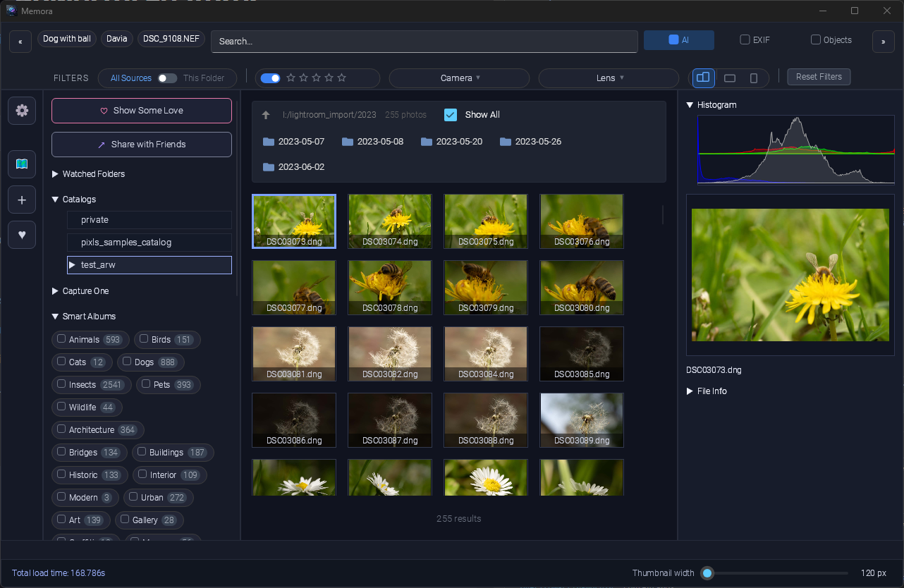The image size is (904, 588).
Task: Click the up-arrow icon above the folder list
Action: click(266, 114)
